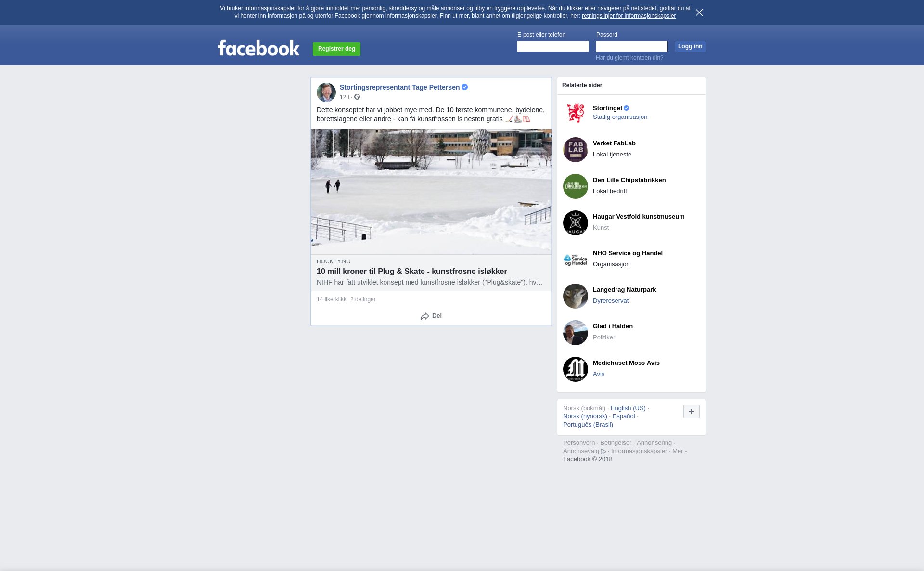924x571 pixels.
Task: Open Den Lille Chipsfabrikken's green logo
Action: tap(576, 186)
